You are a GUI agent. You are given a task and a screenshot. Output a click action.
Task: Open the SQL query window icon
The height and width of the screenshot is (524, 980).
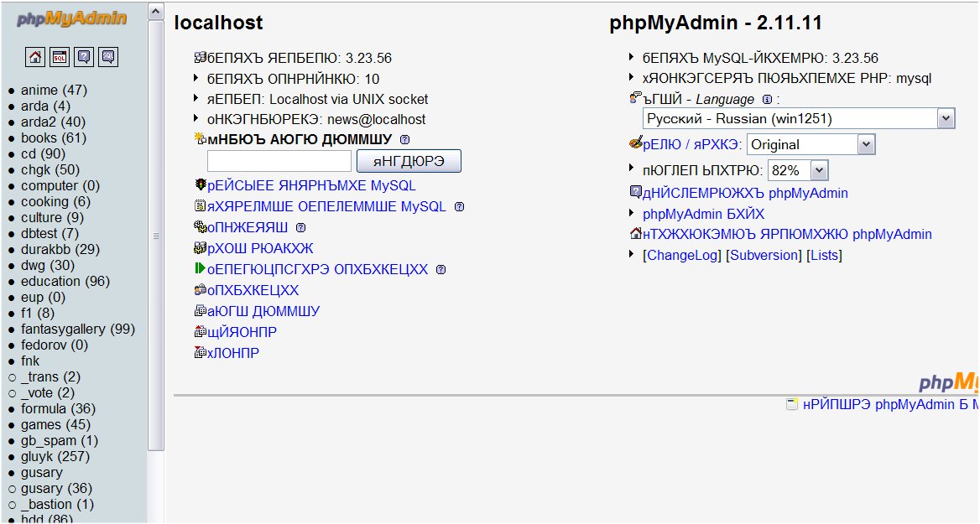tap(60, 57)
